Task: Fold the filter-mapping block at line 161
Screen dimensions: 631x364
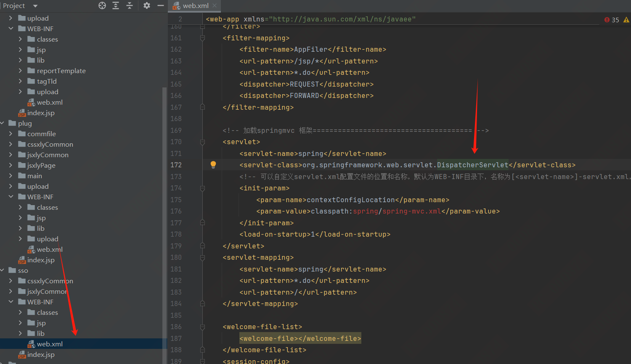Action: (x=202, y=38)
